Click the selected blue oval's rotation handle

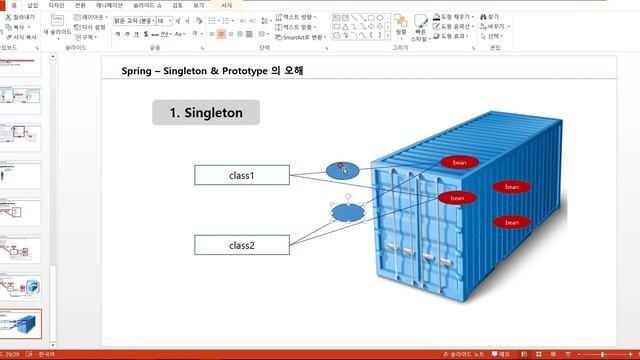tap(348, 197)
